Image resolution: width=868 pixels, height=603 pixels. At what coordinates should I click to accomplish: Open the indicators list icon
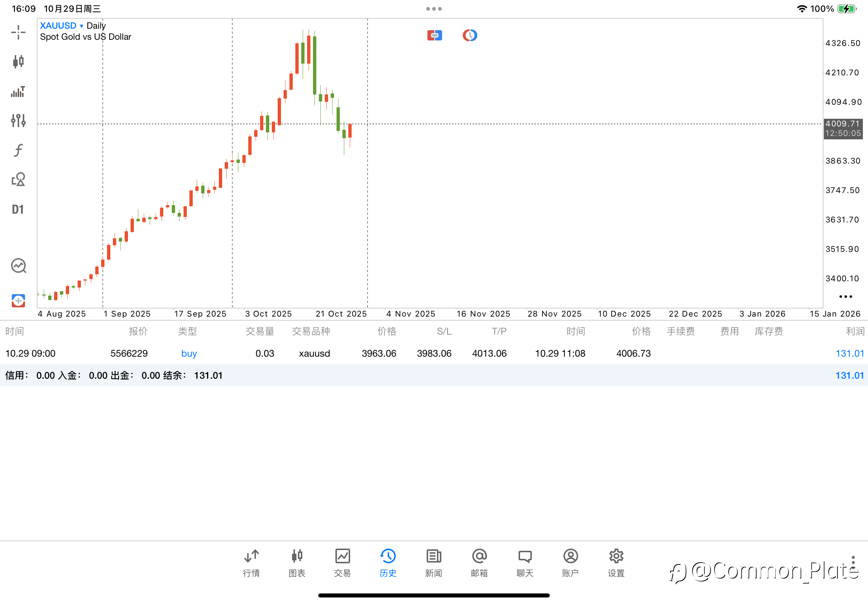(x=18, y=92)
